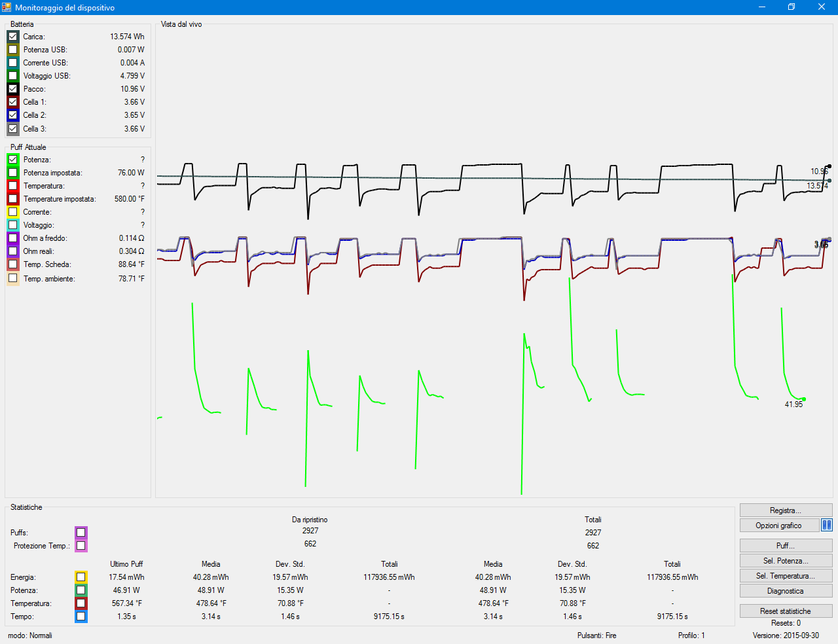Turn on the Temperatura red checkbox in Puff Attuale
Screen dimensions: 838x644
point(13,186)
